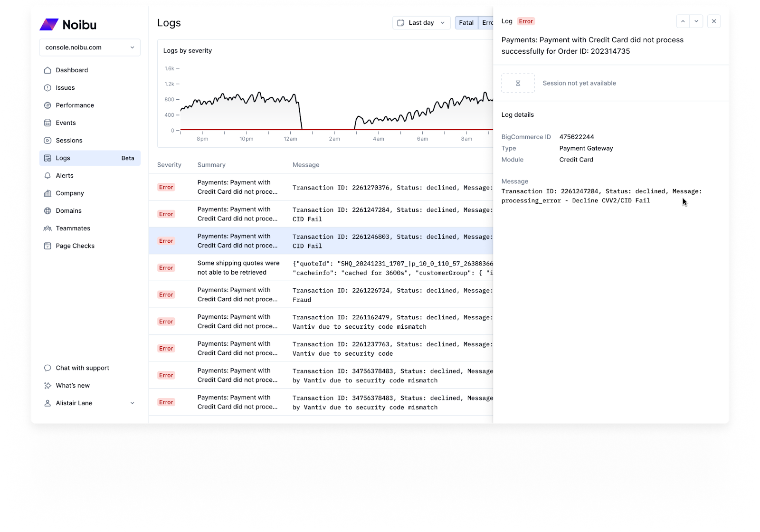Expand the Alistair Lane account menu
760x532 pixels.
point(90,403)
